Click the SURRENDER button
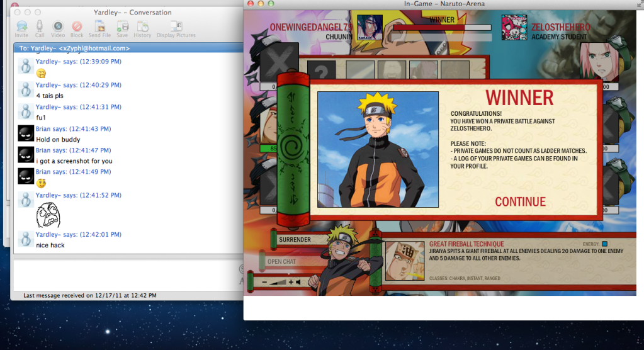Viewport: 644px width, 350px height. pos(295,240)
